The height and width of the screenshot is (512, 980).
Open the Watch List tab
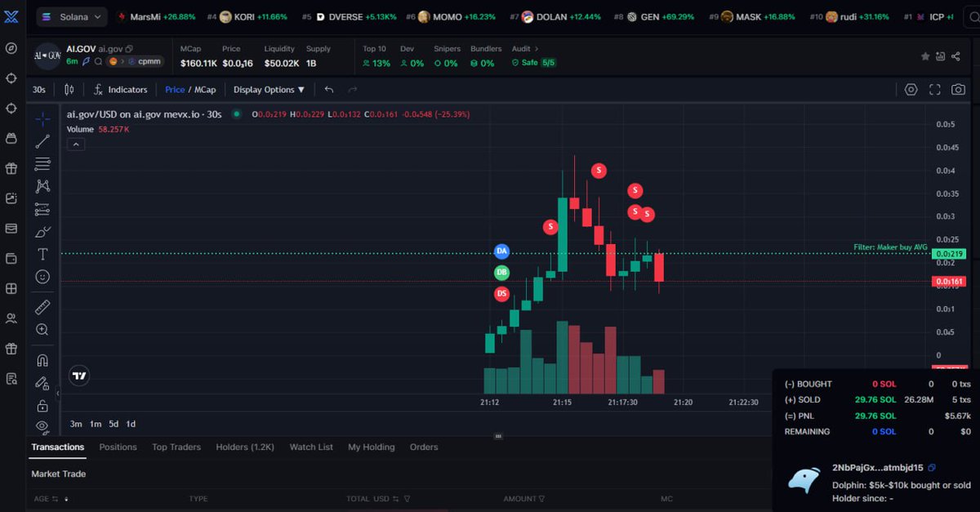tap(311, 447)
